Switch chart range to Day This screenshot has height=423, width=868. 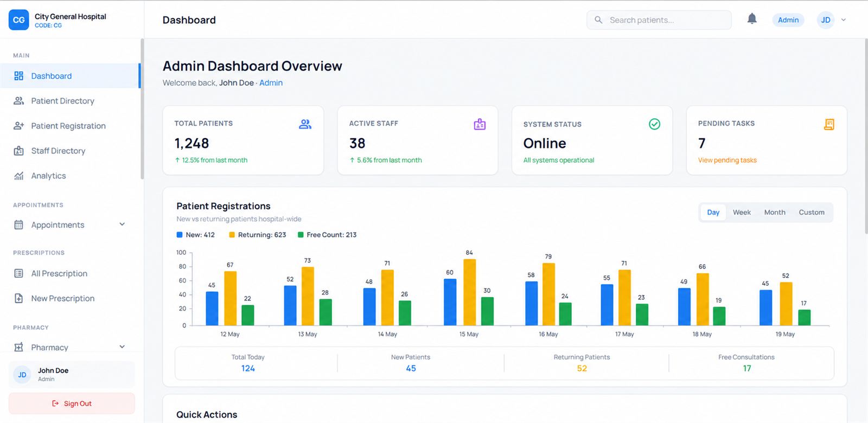(713, 213)
